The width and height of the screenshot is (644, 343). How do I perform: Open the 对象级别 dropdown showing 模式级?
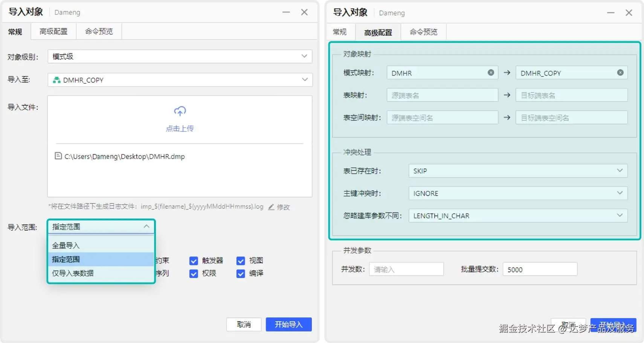(x=180, y=56)
